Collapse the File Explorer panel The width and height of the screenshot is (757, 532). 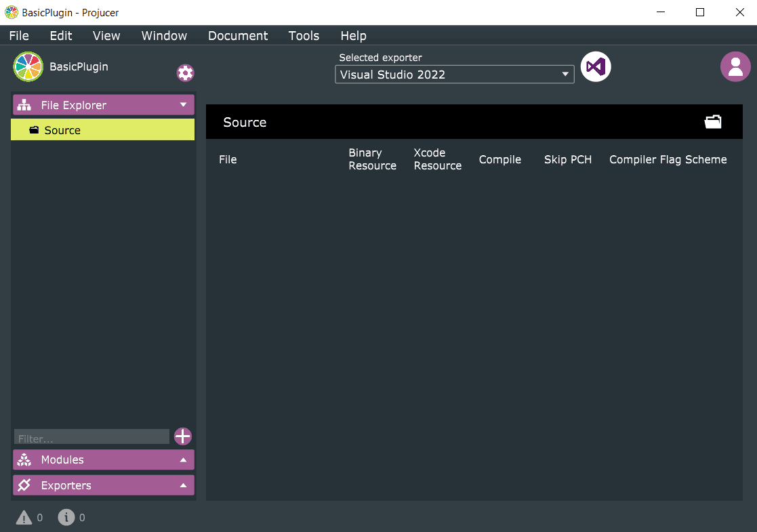click(103, 105)
